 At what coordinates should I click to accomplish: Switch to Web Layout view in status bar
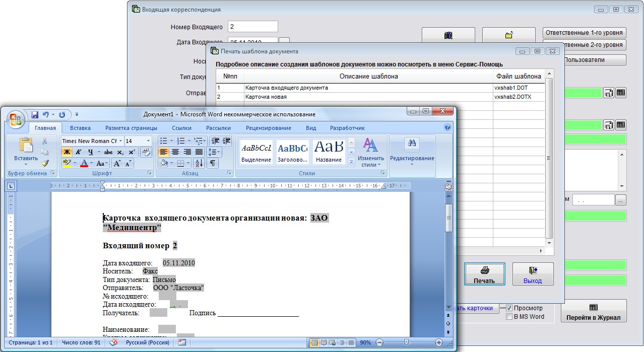[332, 342]
